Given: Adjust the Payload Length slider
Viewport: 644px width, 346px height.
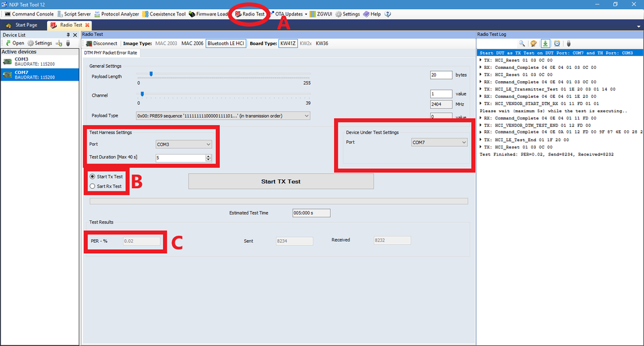Looking at the screenshot, I should pyautogui.click(x=151, y=74).
